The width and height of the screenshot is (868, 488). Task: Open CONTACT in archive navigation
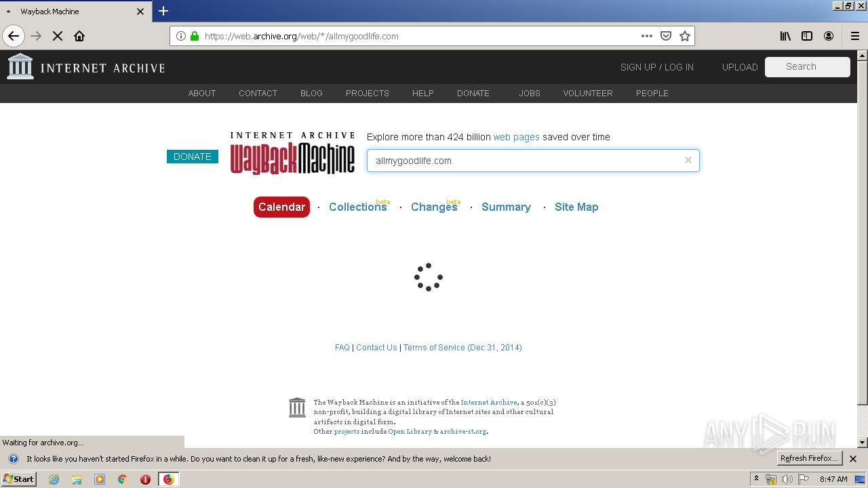258,94
